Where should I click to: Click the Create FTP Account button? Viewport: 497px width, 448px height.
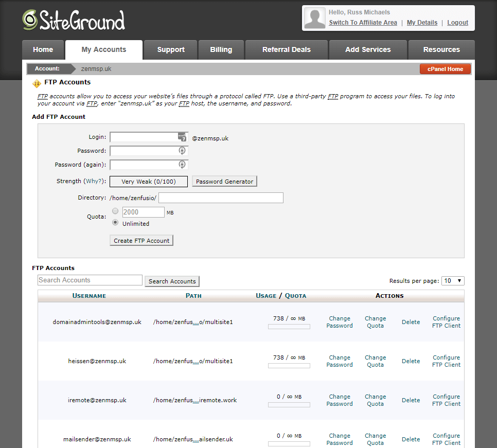[141, 241]
